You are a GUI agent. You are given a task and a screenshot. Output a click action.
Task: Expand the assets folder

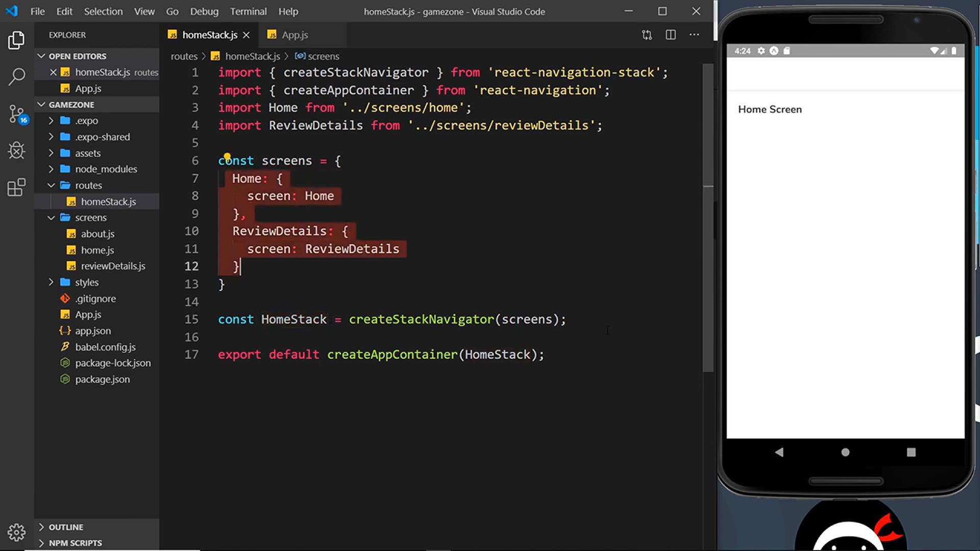[x=97, y=153]
